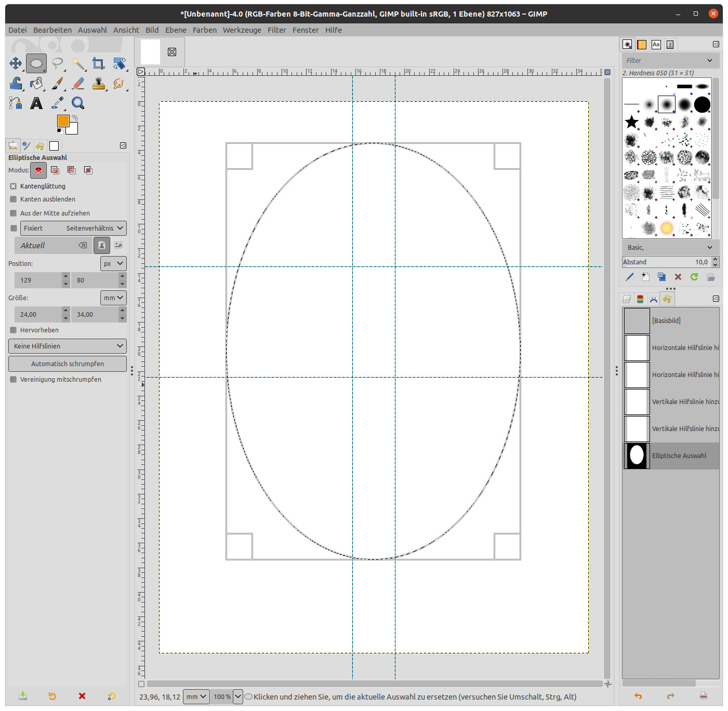Open the brushes panel configuration menu
This screenshot has height=711, width=728.
(x=716, y=44)
